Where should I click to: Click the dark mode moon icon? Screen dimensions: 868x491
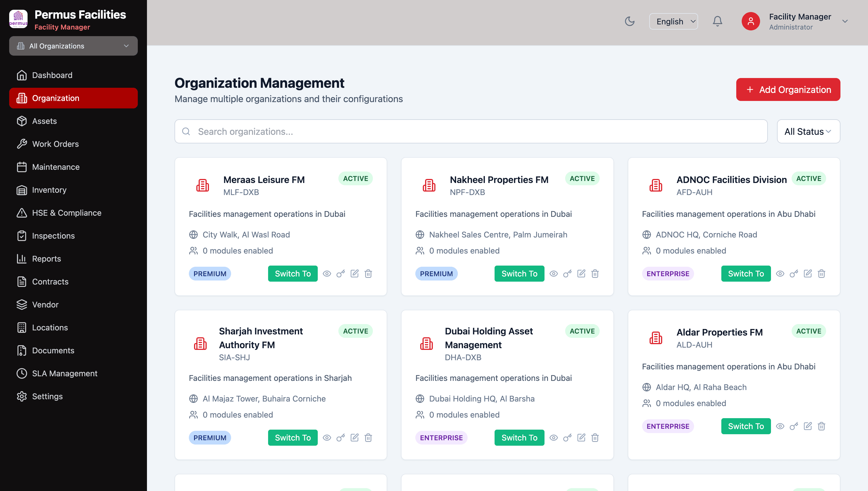630,21
